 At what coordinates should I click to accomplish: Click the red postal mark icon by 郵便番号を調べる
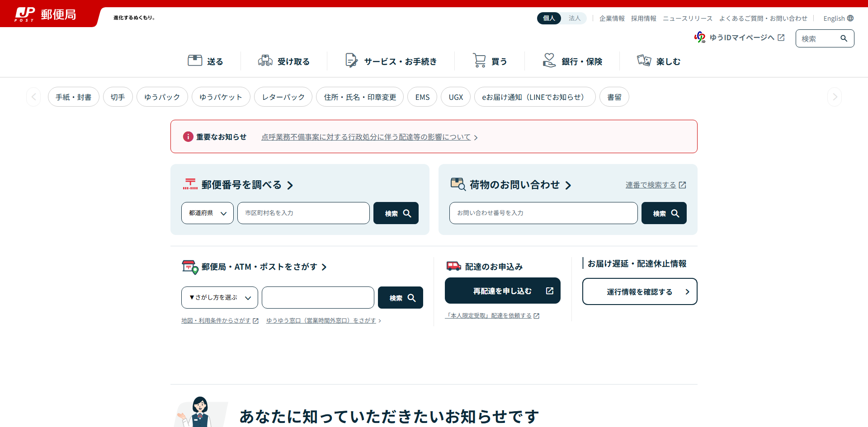[x=190, y=183]
